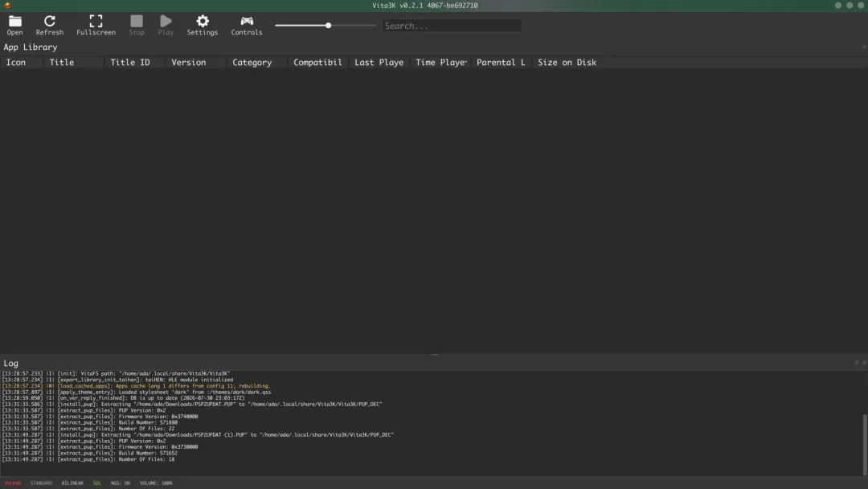The height and width of the screenshot is (489, 868).
Task: Sort the library by the Icon column
Action: pos(22,63)
